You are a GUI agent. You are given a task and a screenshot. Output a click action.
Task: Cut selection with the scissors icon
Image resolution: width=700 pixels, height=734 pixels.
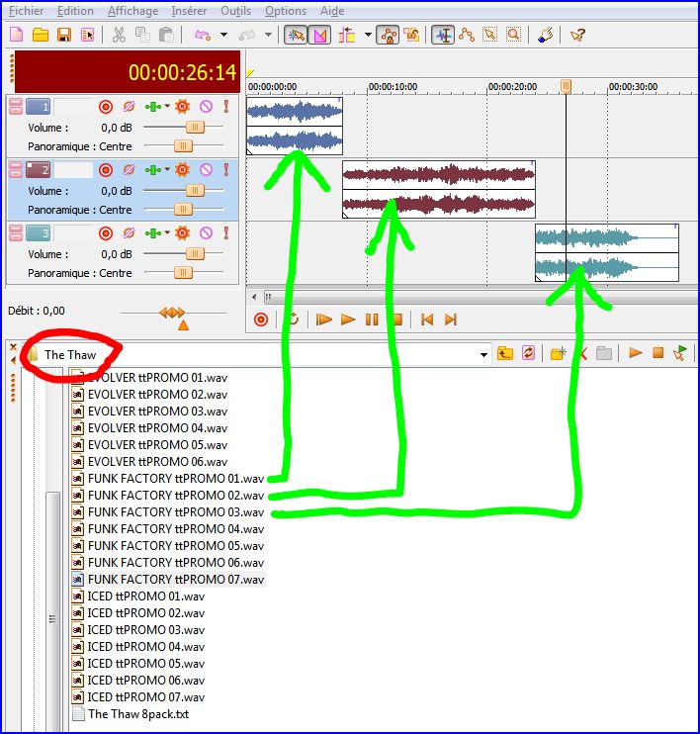click(119, 35)
